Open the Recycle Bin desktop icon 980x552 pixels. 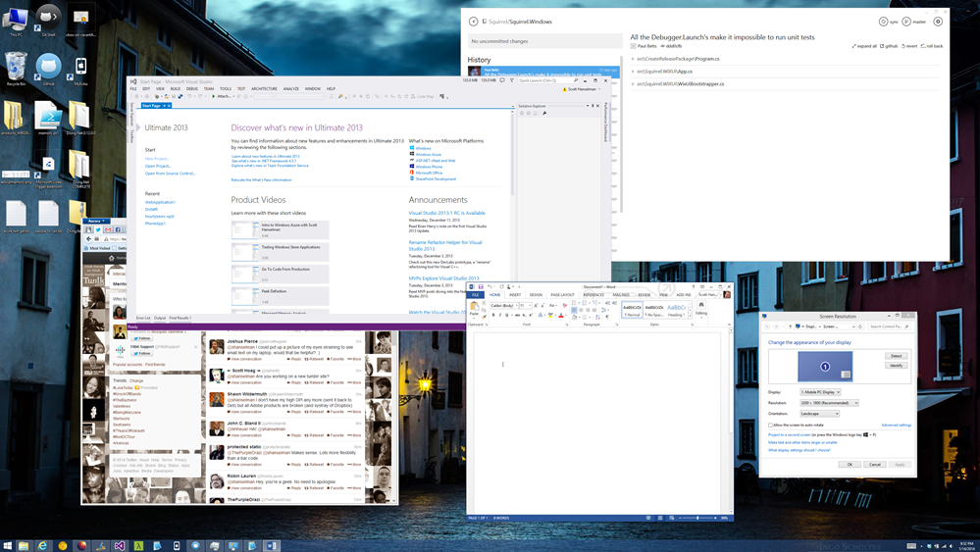coord(16,69)
